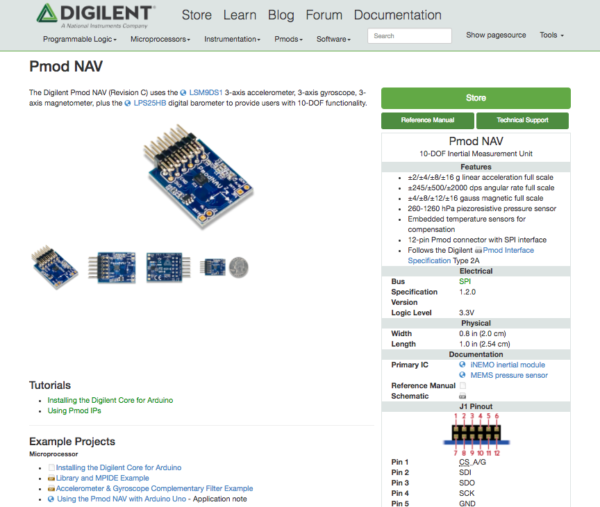
Task: Select the first angled Pmod NAV thumbnail
Action: 55,267
